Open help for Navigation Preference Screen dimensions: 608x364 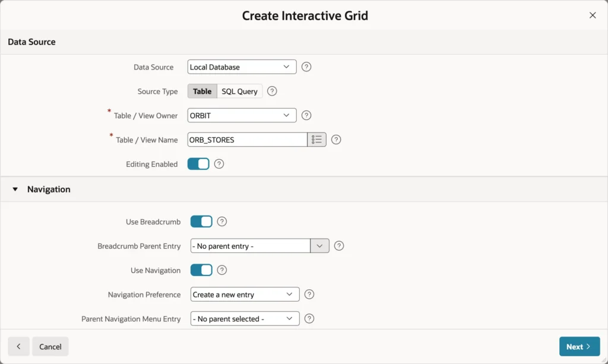(x=309, y=294)
